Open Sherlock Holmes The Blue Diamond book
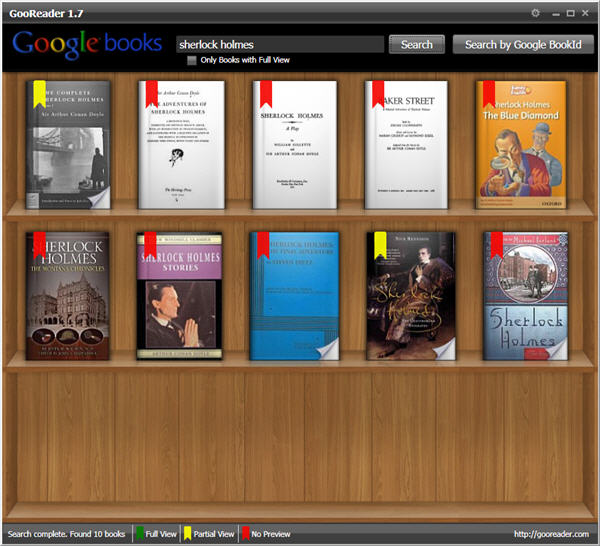The height and width of the screenshot is (546, 600). [520, 145]
